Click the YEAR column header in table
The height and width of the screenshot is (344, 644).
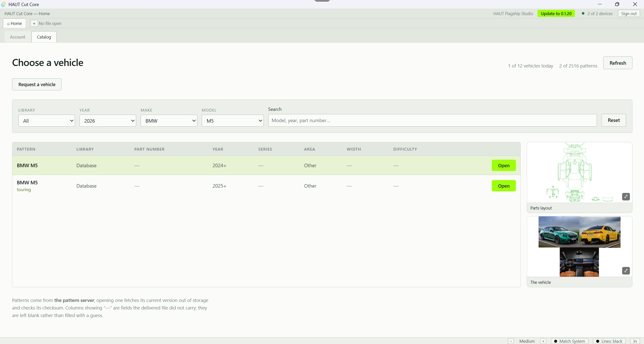pos(218,149)
